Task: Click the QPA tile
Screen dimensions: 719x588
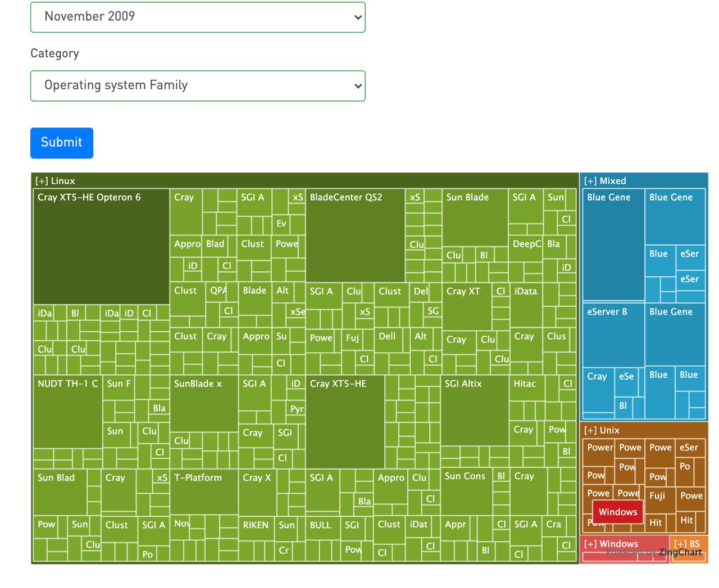Action: pos(217,292)
